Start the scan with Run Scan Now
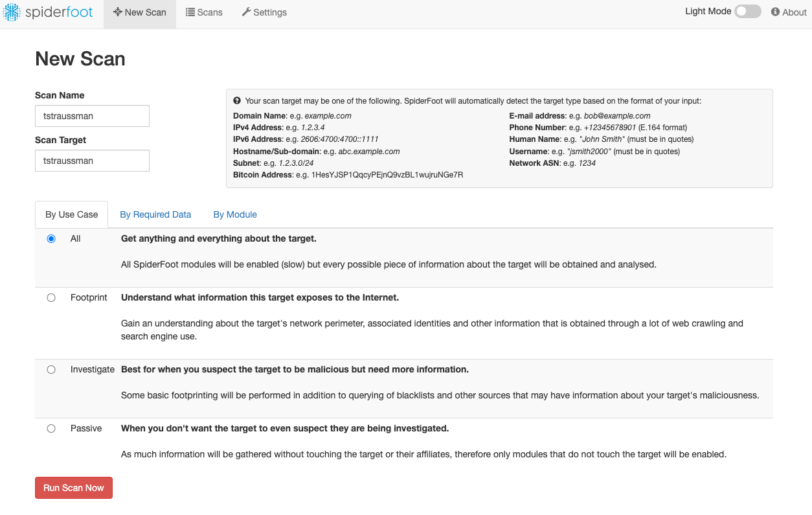 74,488
